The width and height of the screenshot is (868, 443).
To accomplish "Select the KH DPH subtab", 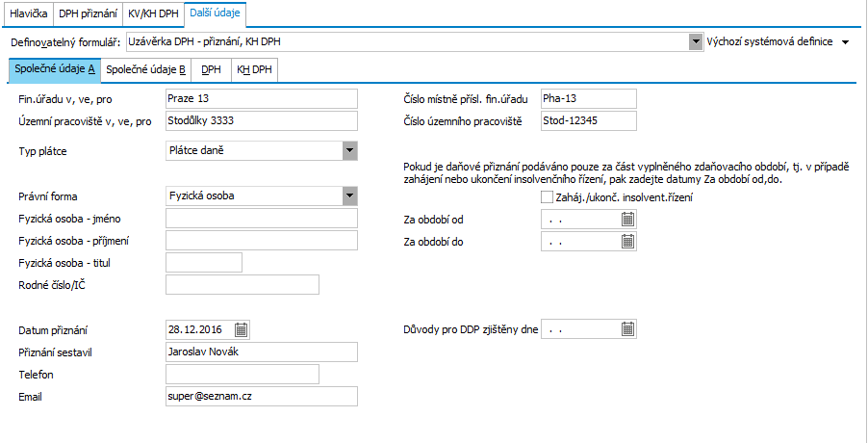I will 255,69.
